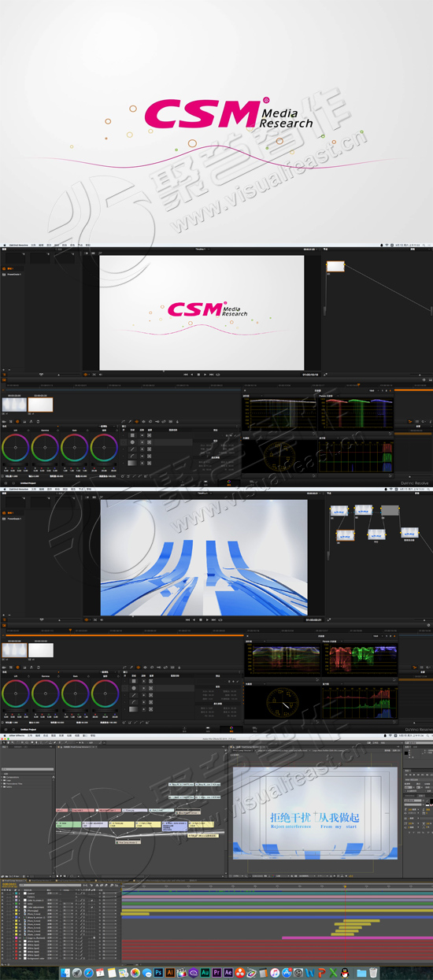Screen dimensions: 433x980
Task: Click the CSM logo viewer in upper Resolve
Action: [x=202, y=312]
